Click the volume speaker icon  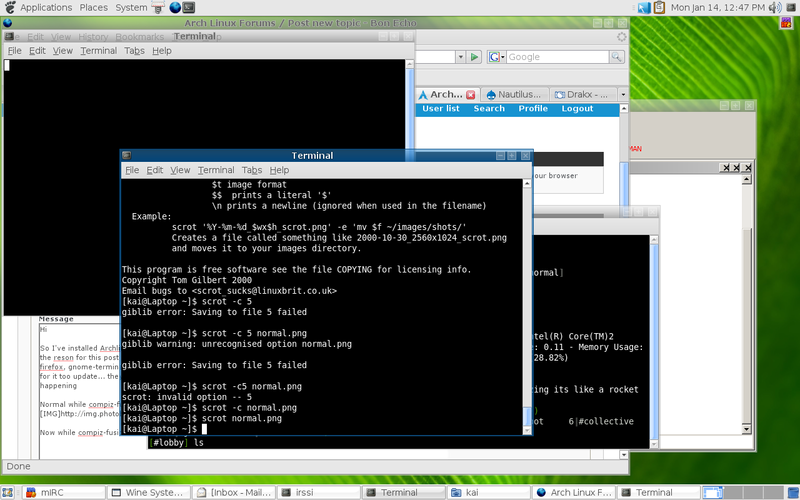point(774,8)
